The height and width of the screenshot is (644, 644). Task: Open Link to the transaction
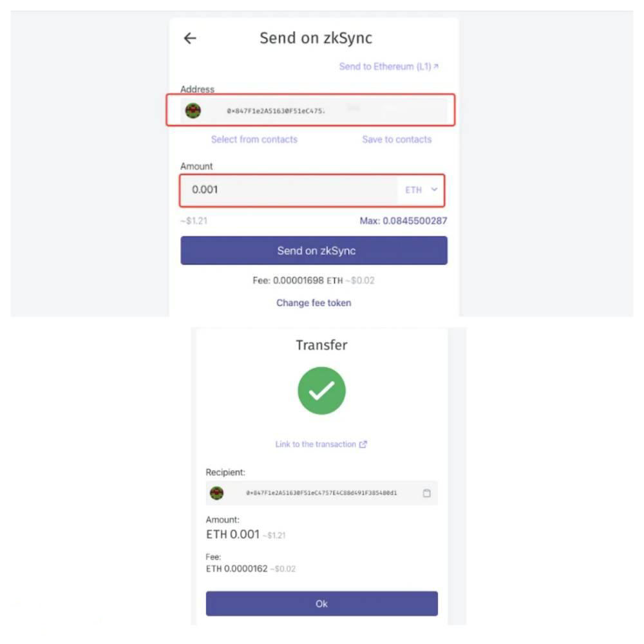(316, 444)
